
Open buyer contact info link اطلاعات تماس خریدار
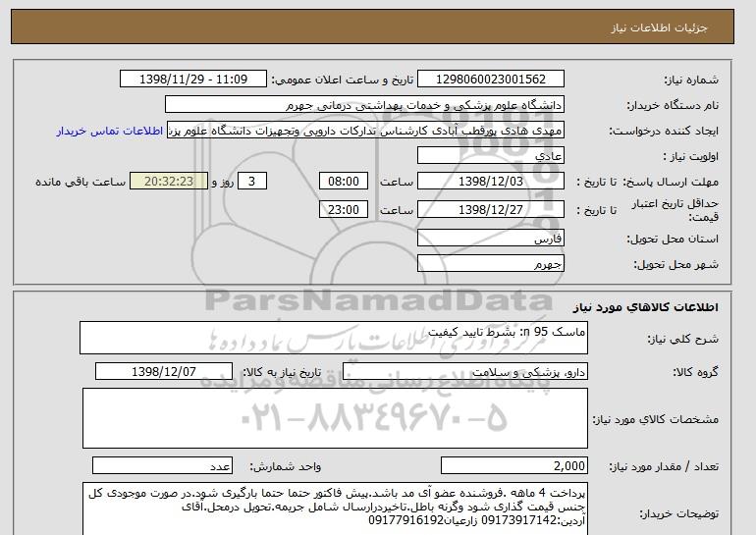pyautogui.click(x=109, y=132)
